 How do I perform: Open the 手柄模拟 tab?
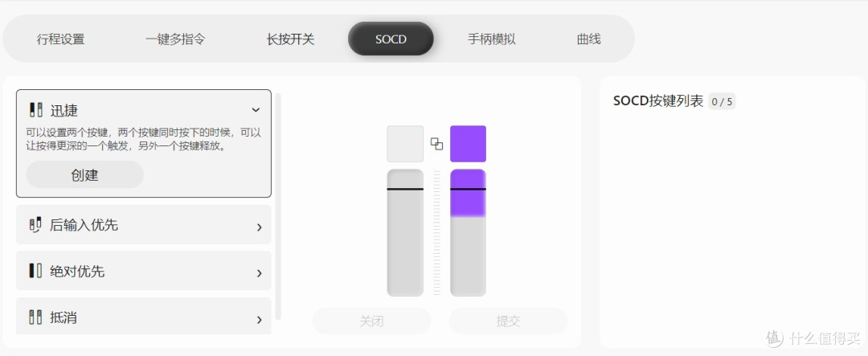tap(492, 39)
